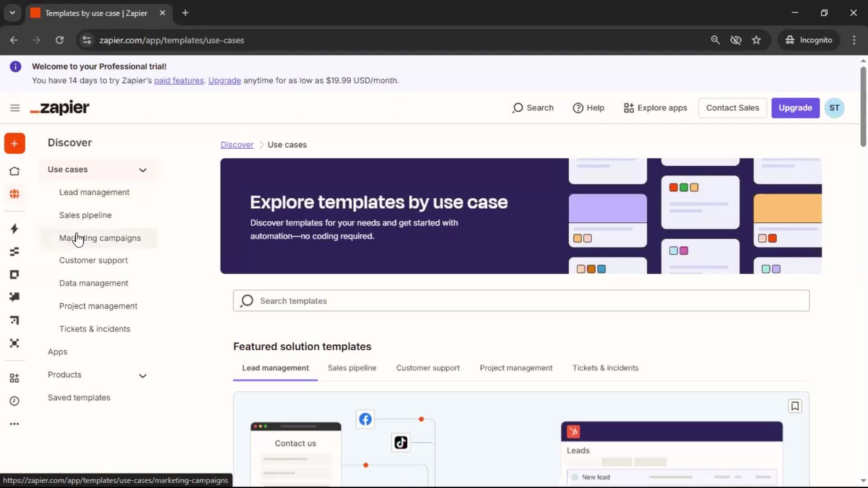The width and height of the screenshot is (868, 488).
Task: Open Data management in the sidebar
Action: (94, 283)
